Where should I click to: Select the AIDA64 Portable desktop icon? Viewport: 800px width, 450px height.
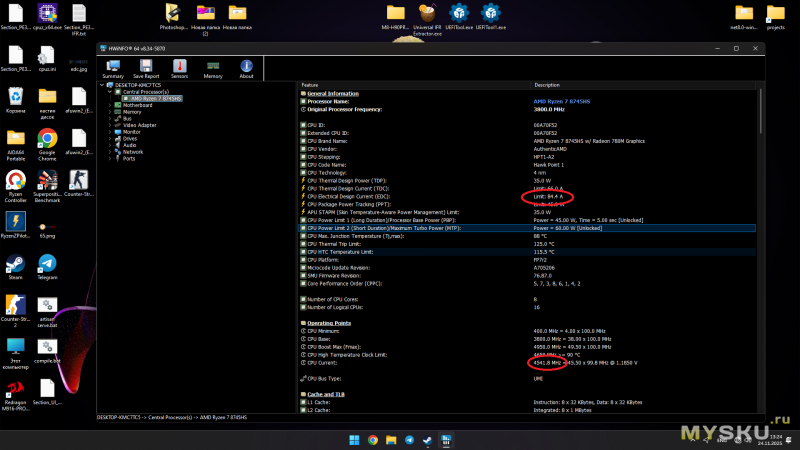[15, 142]
